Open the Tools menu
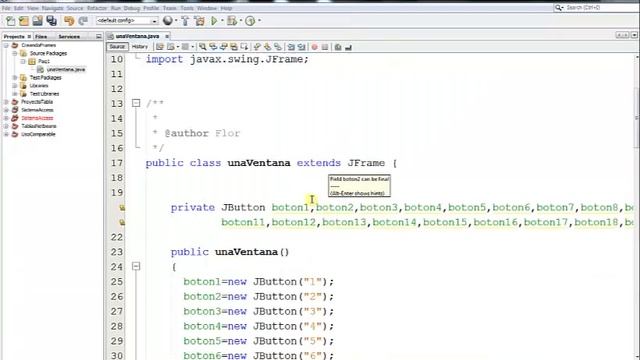The image size is (640, 360). [x=187, y=8]
